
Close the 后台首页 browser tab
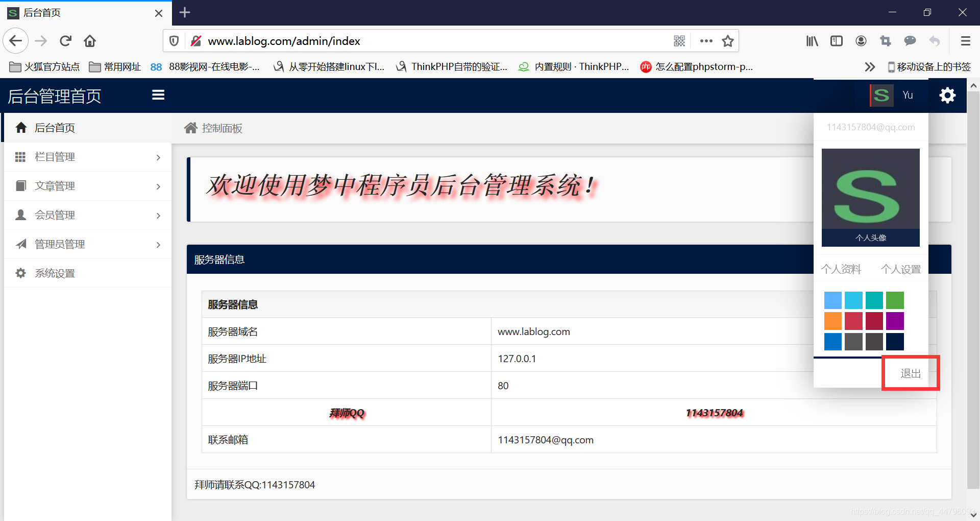(x=159, y=13)
